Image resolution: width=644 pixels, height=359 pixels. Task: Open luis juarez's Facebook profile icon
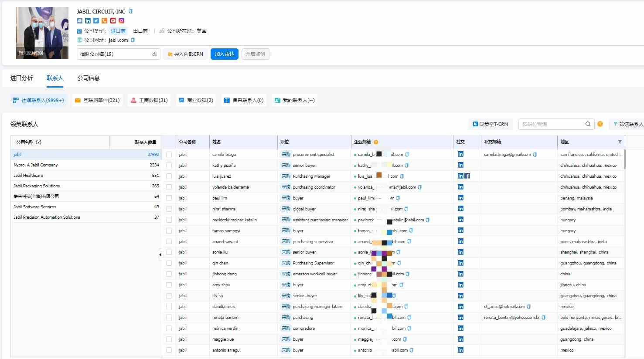pos(467,176)
